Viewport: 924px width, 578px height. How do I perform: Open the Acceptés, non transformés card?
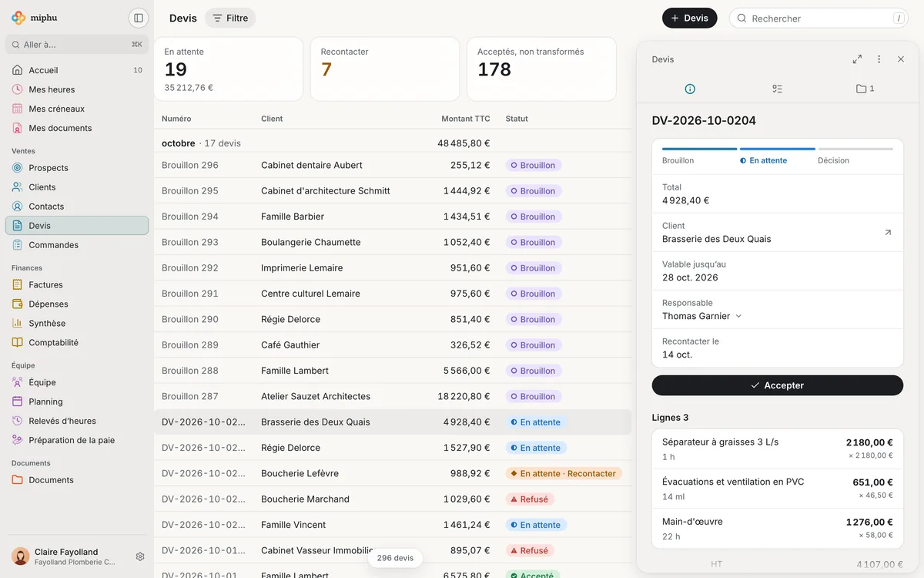(x=541, y=69)
